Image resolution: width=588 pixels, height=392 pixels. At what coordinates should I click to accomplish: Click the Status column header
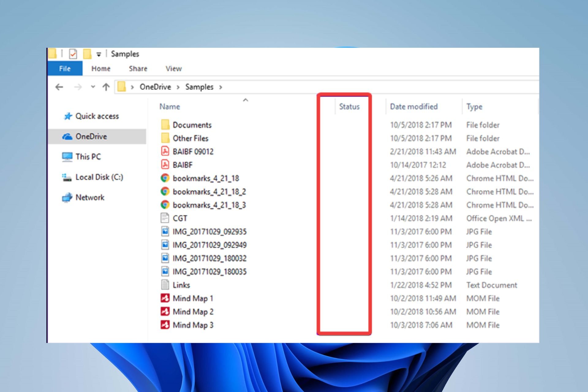348,106
